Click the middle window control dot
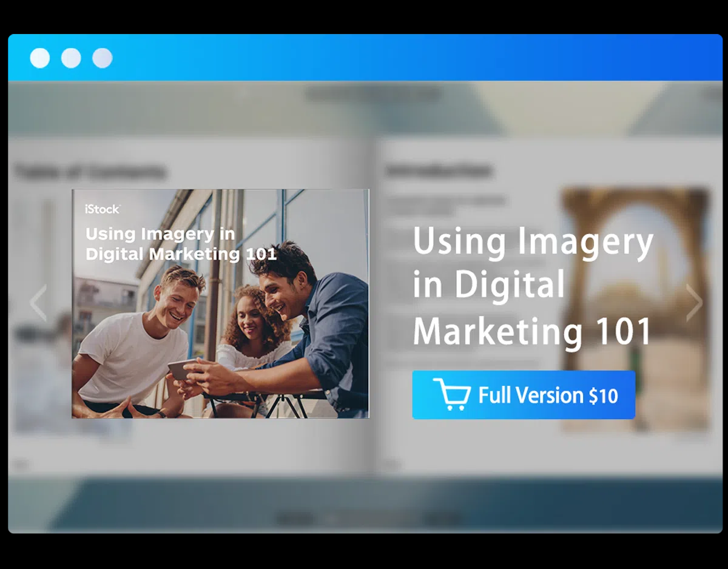Screen dimensions: 728x569 (71, 58)
